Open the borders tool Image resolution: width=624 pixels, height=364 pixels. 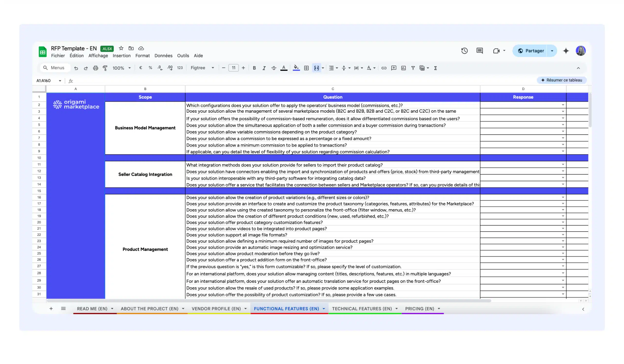point(306,68)
